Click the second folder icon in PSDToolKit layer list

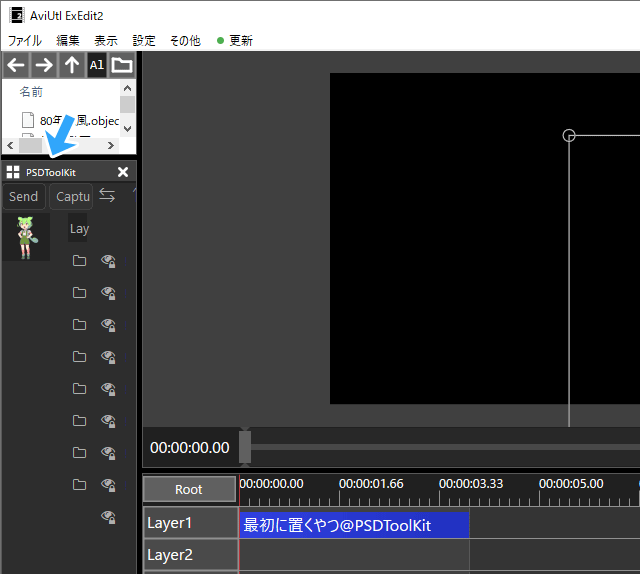[x=79, y=293]
